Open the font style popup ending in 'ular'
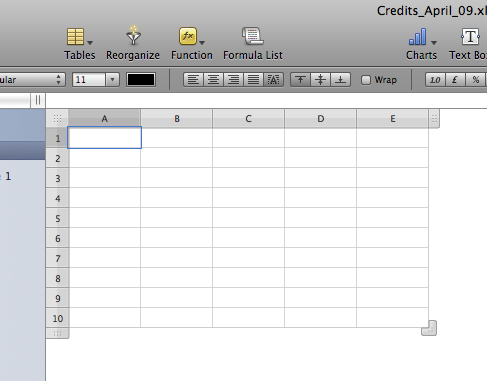This screenshot has height=381, width=487. [32, 80]
